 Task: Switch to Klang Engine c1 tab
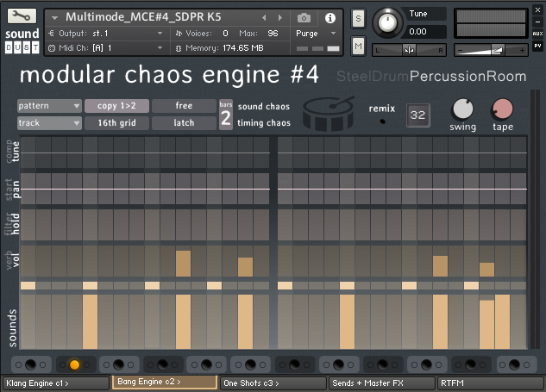[56, 383]
